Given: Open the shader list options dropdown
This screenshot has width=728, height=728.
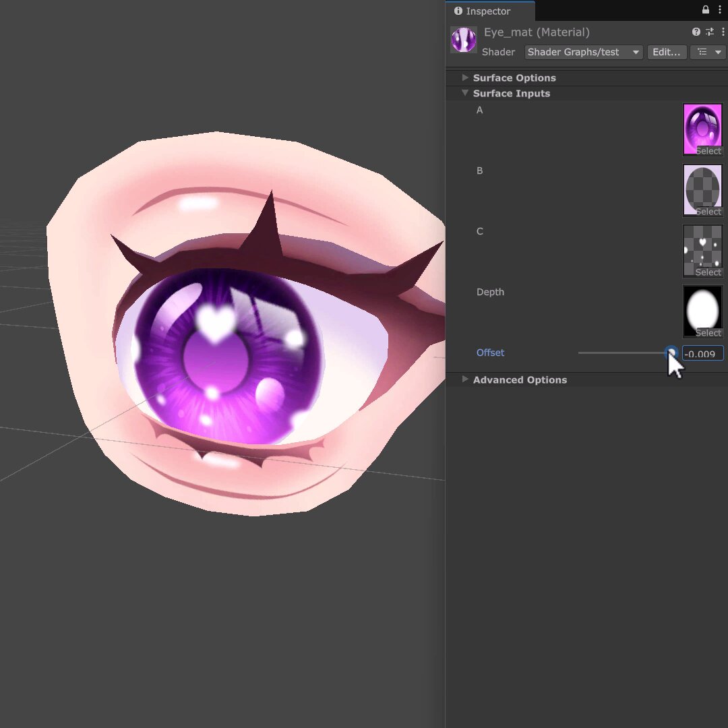Looking at the screenshot, I should (x=709, y=52).
